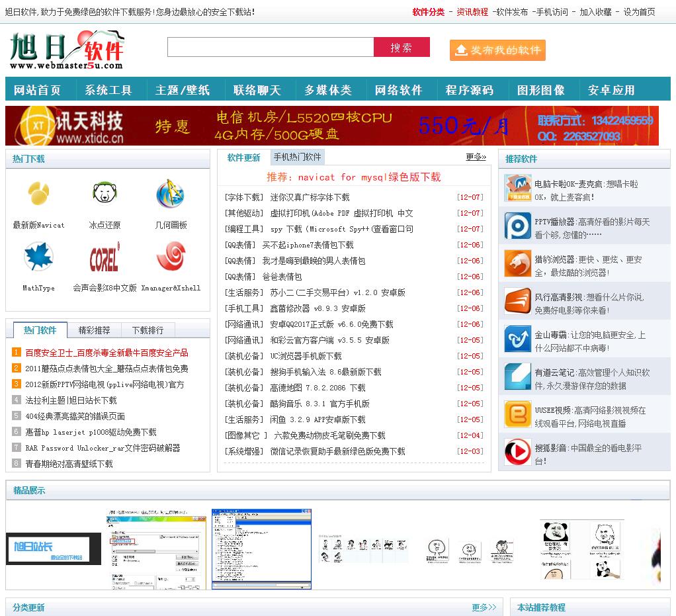Viewport: 676px width, 616px height.
Task: Open the 主题/壁纸 navigation item
Action: tap(183, 90)
